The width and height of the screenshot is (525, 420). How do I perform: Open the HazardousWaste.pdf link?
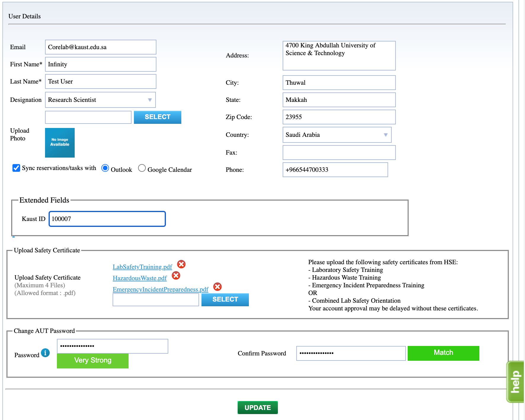tap(140, 278)
